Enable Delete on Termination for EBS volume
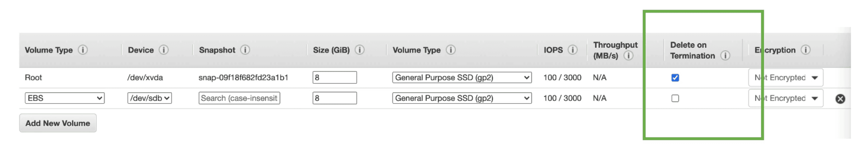Image resolution: width=868 pixels, height=158 pixels. pyautogui.click(x=675, y=98)
